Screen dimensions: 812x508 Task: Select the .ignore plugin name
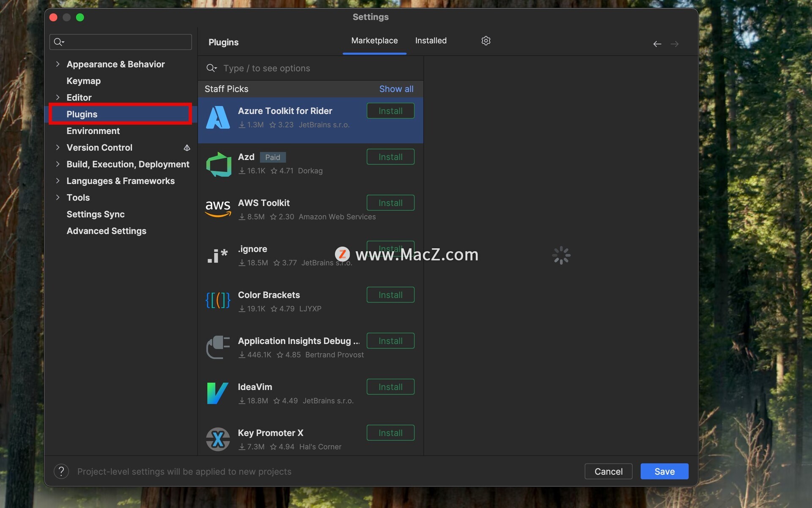tap(252, 249)
